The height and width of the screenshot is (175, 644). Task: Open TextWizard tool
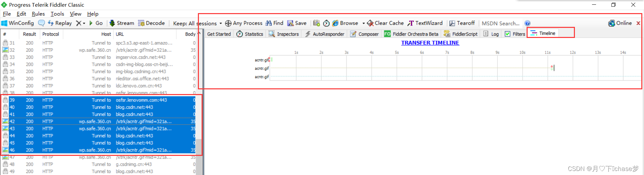click(425, 23)
